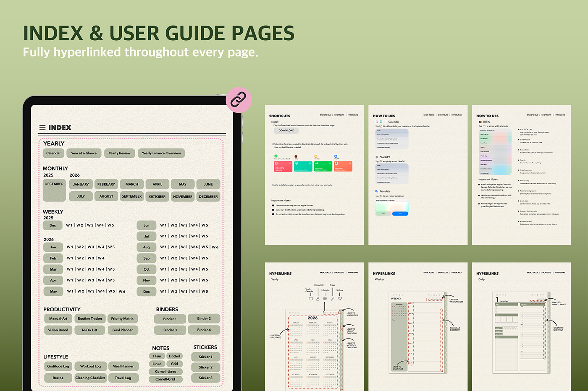588x391 pixels.
Task: Click the Translate icon in How To Use page
Action: pos(377,191)
